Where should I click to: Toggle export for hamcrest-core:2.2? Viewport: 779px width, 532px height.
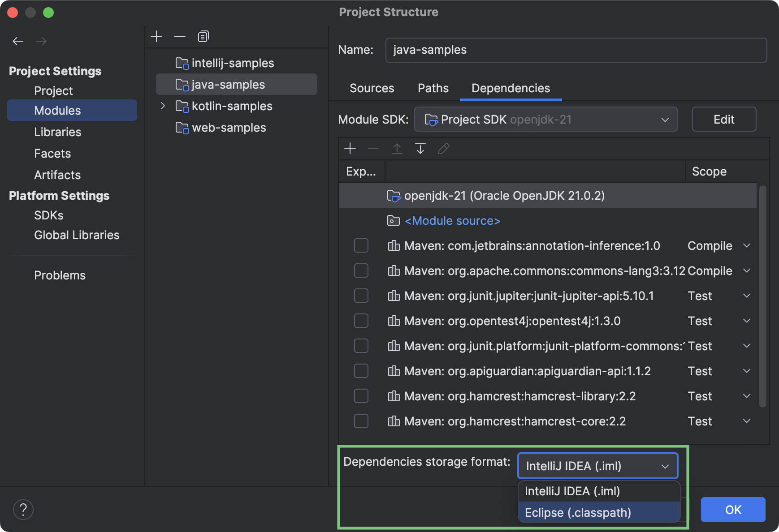click(361, 421)
